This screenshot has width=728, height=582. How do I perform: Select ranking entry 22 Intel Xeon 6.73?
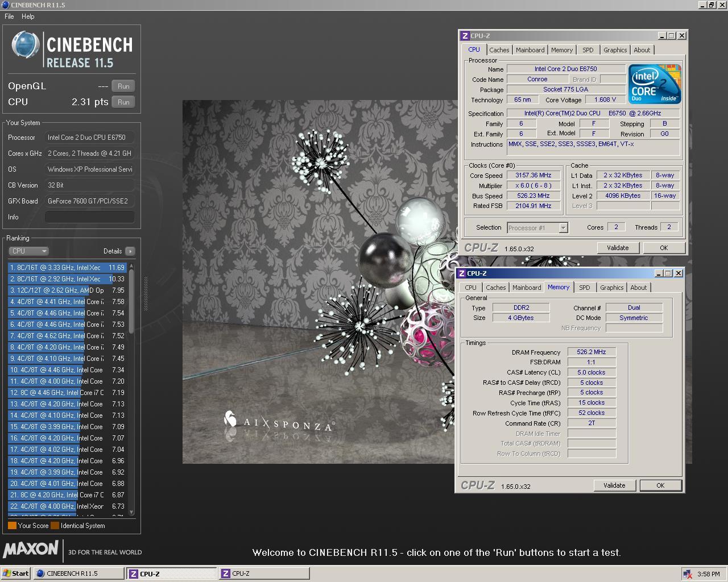point(68,506)
